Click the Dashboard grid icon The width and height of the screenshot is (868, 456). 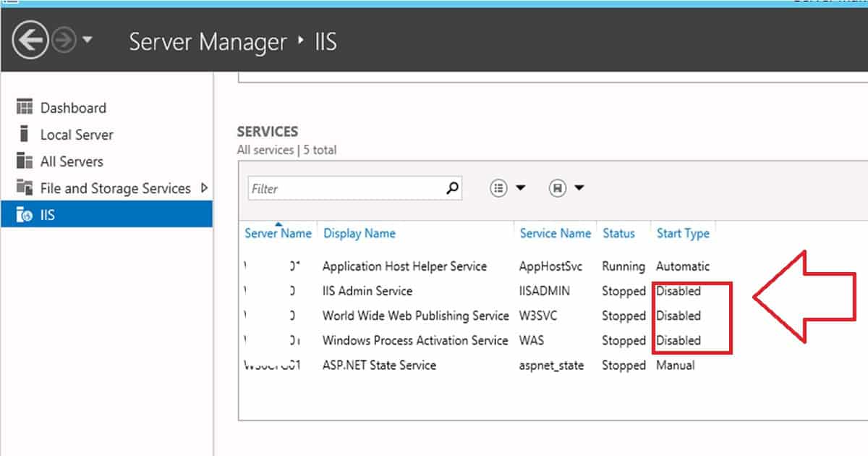tap(25, 107)
